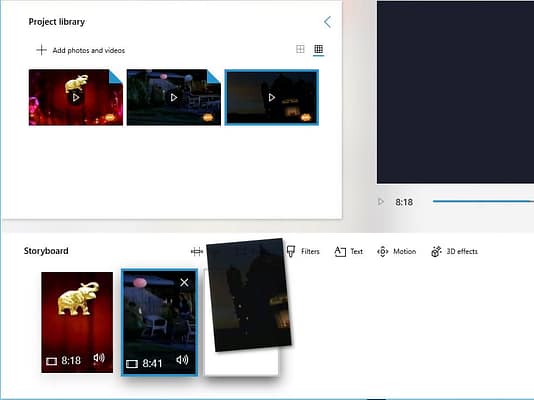This screenshot has width=534, height=400.
Task: Open the Filters tool
Action: point(303,252)
